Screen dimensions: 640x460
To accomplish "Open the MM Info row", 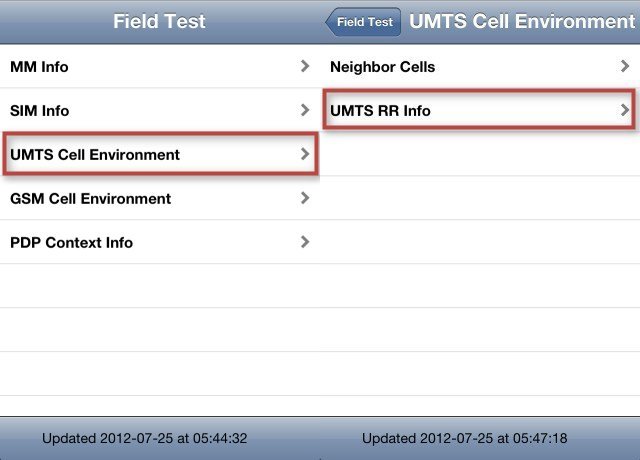I will point(160,66).
